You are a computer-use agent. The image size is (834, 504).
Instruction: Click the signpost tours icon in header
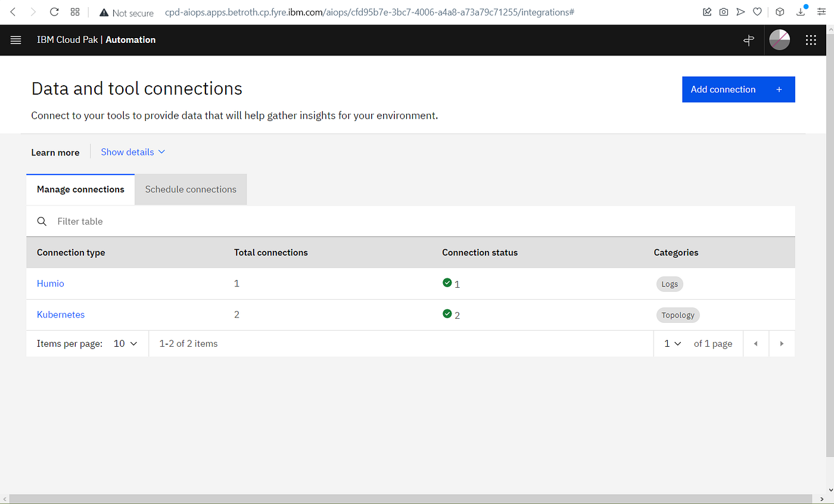click(x=749, y=40)
